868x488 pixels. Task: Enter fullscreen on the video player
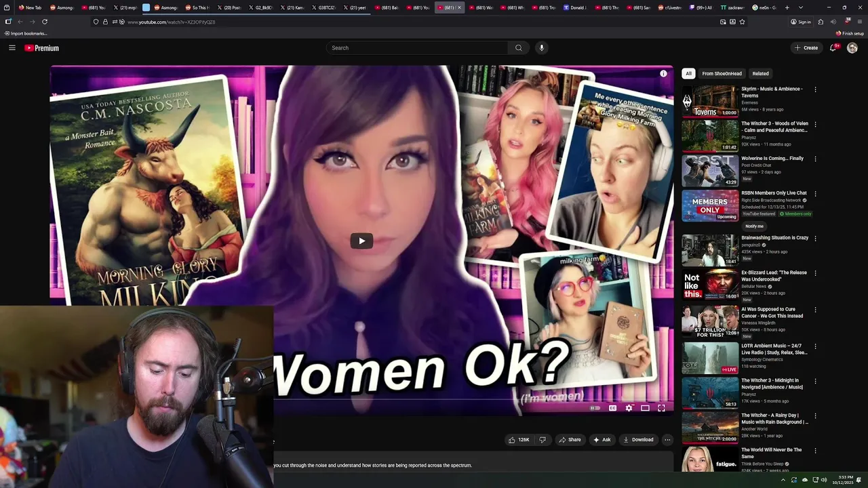(x=661, y=408)
